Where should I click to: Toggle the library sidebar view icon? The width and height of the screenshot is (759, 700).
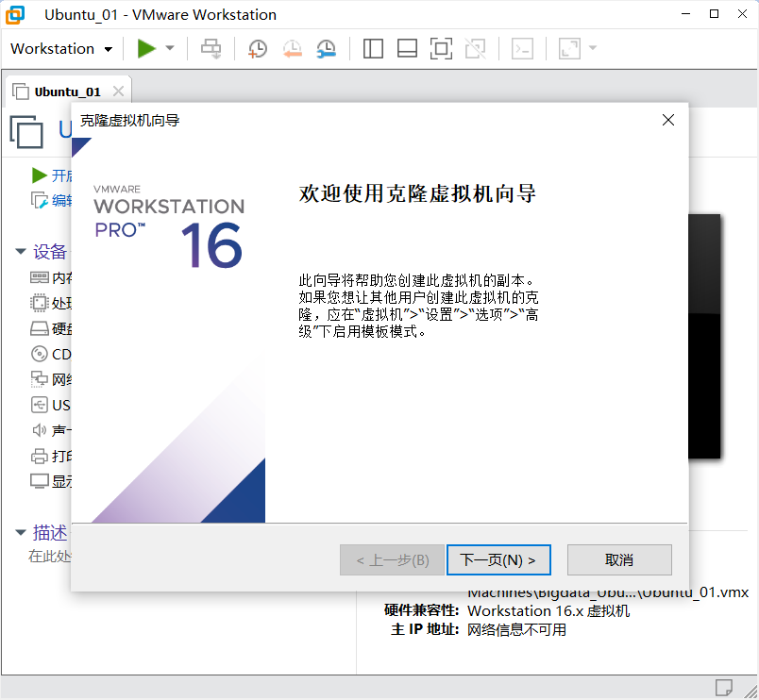[373, 48]
